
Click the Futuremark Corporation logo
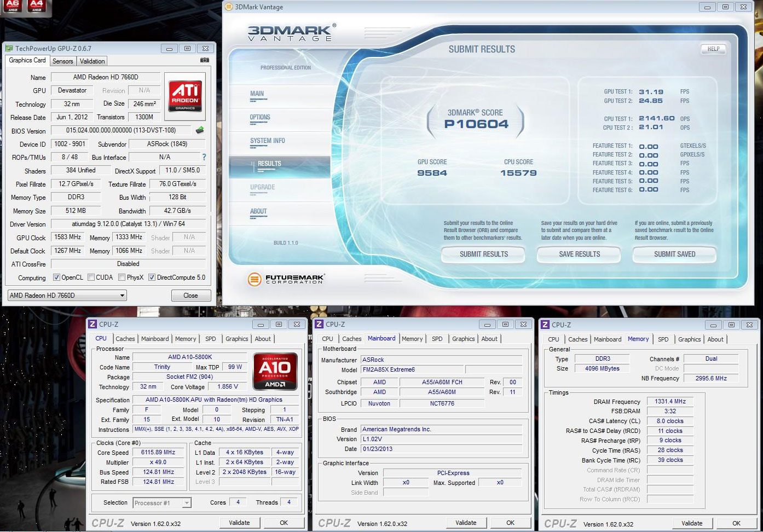point(286,279)
